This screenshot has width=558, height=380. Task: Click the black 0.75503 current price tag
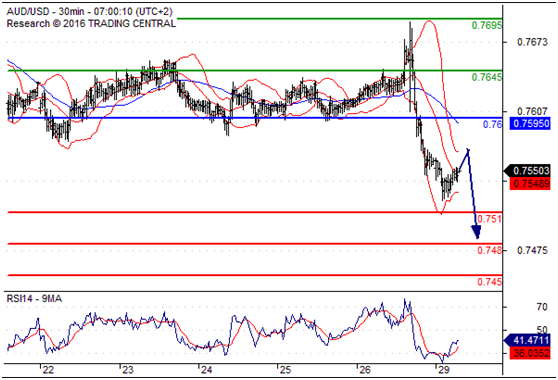[x=527, y=171]
